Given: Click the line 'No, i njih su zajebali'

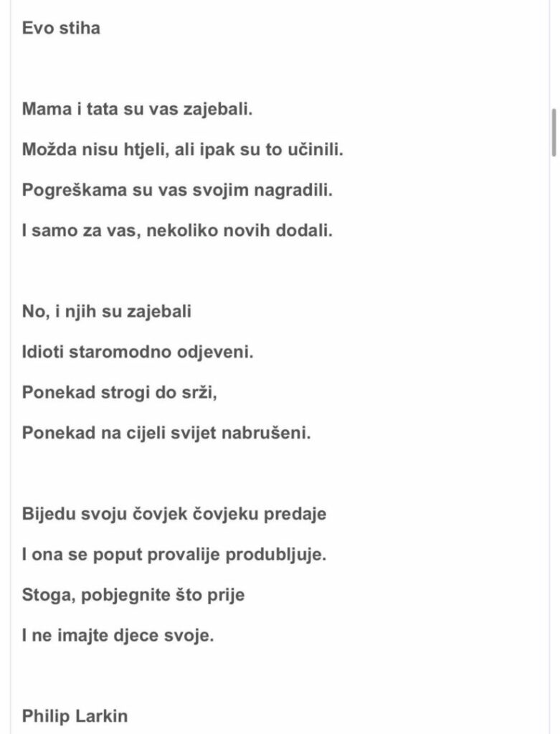Looking at the screenshot, I should 107,313.
